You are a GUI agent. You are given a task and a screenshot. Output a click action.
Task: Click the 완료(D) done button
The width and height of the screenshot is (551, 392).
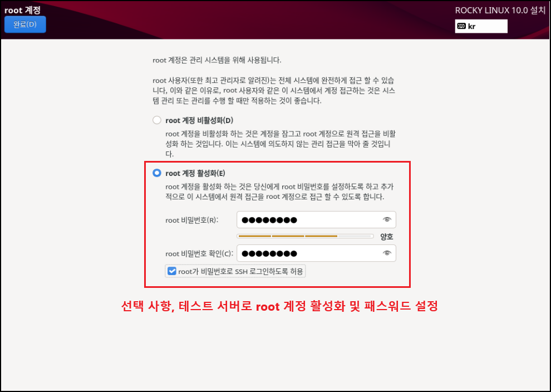pyautogui.click(x=25, y=24)
